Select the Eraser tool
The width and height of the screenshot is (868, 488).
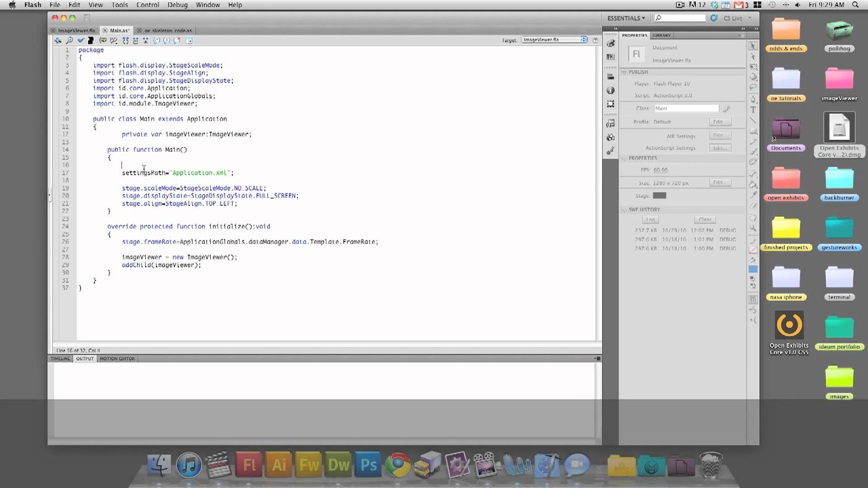pos(753,205)
